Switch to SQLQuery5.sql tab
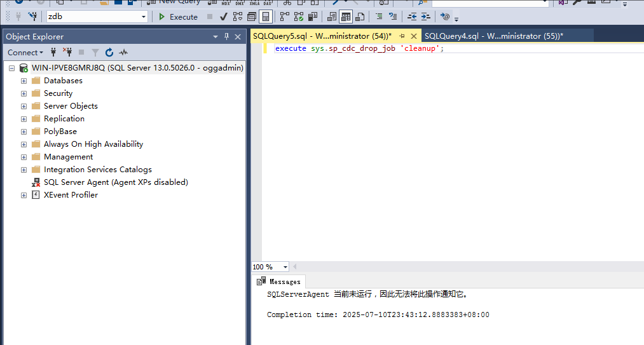 pyautogui.click(x=322, y=36)
